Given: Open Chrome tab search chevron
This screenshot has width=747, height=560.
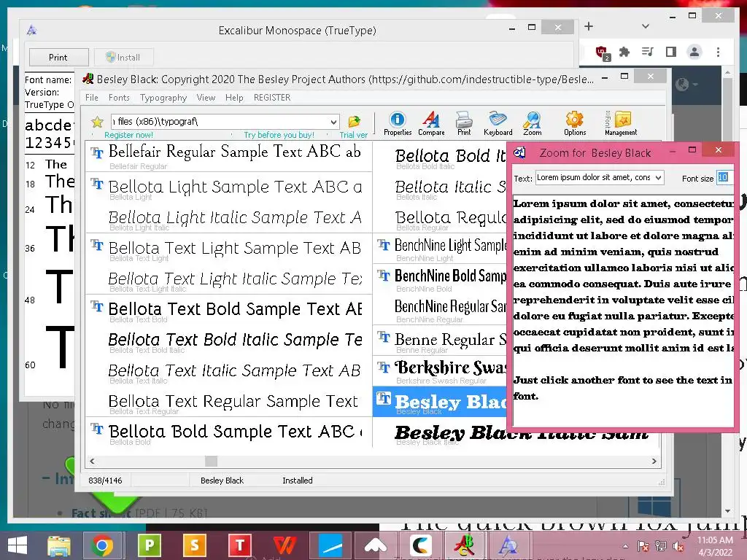Looking at the screenshot, I should tap(646, 26).
